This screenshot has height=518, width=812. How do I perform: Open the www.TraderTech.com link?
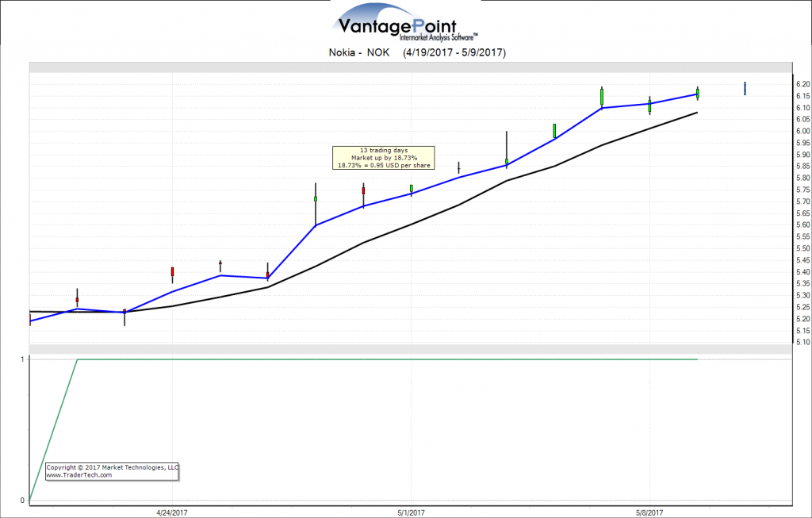[79, 475]
